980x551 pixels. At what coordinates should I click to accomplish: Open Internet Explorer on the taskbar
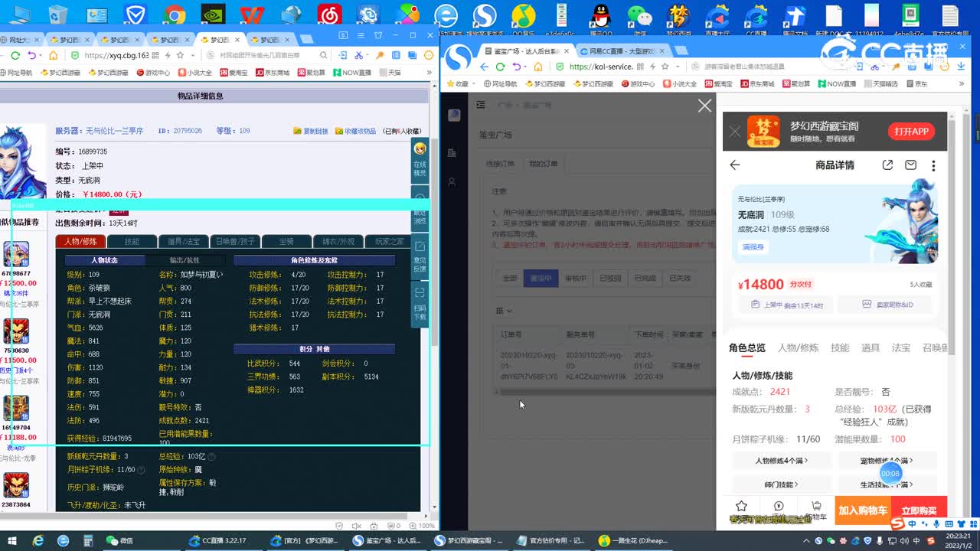click(x=38, y=540)
